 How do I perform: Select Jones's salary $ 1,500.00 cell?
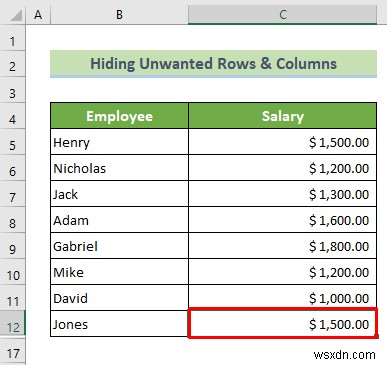tap(283, 323)
